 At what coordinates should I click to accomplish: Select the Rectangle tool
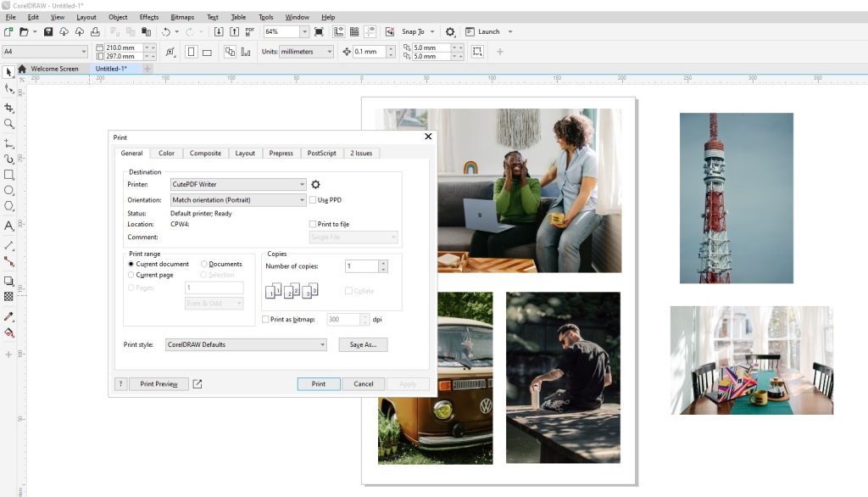9,174
